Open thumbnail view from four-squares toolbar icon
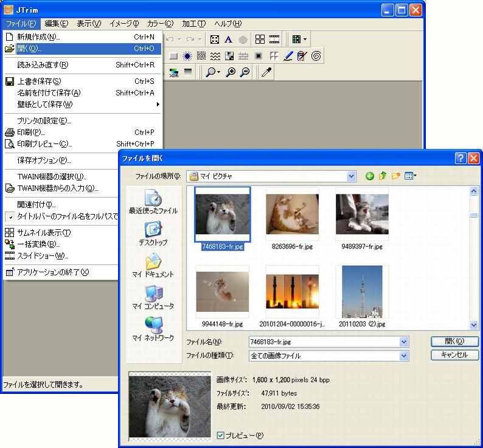This screenshot has height=448, width=483. coord(260,39)
